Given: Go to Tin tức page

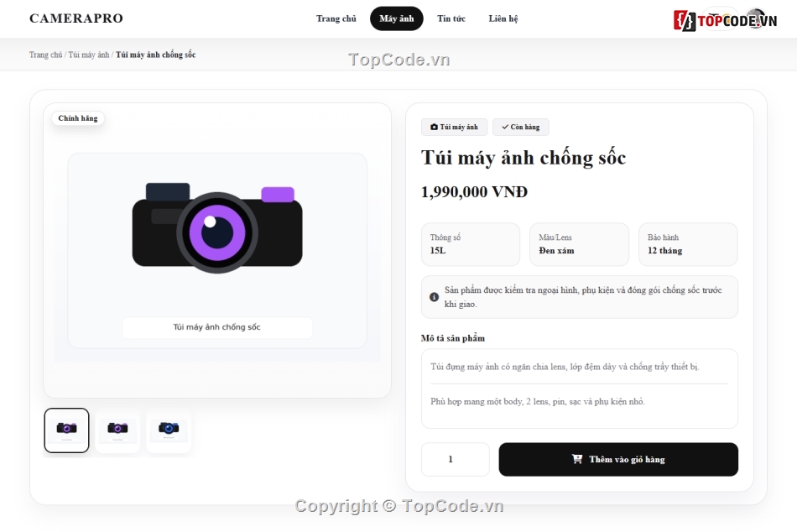Looking at the screenshot, I should coord(451,18).
